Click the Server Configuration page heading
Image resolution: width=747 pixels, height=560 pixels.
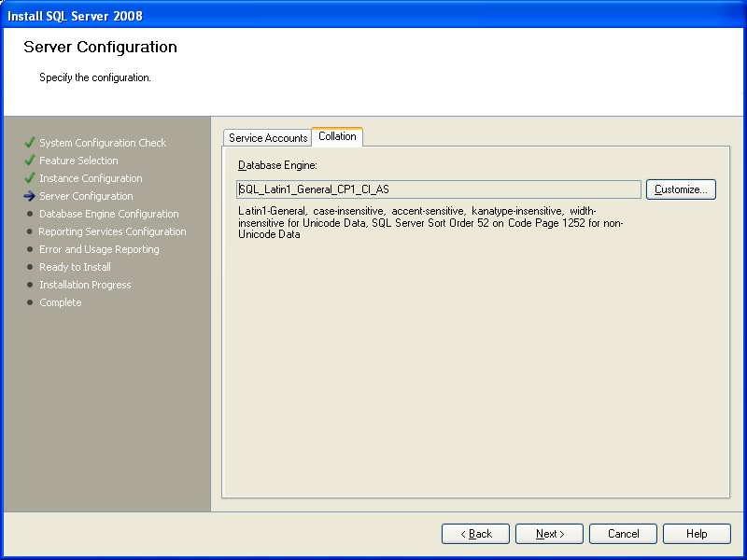100,47
